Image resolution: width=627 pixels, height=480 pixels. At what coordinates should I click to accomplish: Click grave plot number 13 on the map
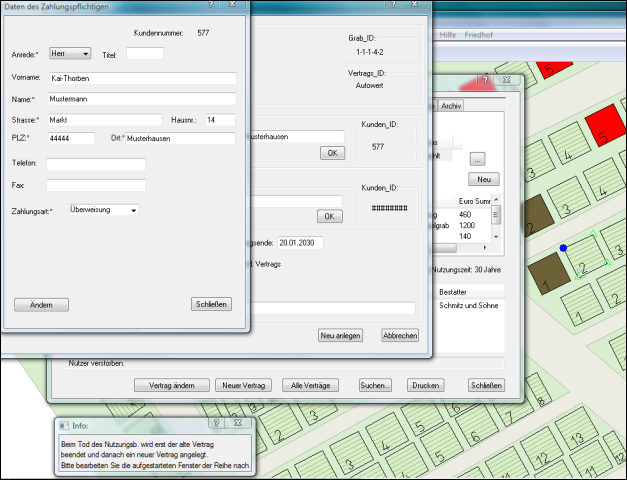click(x=576, y=428)
